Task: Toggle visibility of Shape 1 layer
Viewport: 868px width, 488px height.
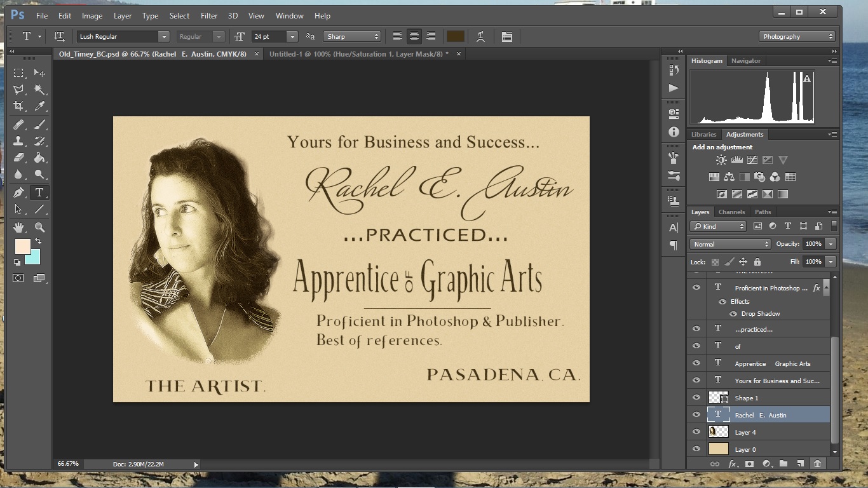Action: tap(696, 398)
